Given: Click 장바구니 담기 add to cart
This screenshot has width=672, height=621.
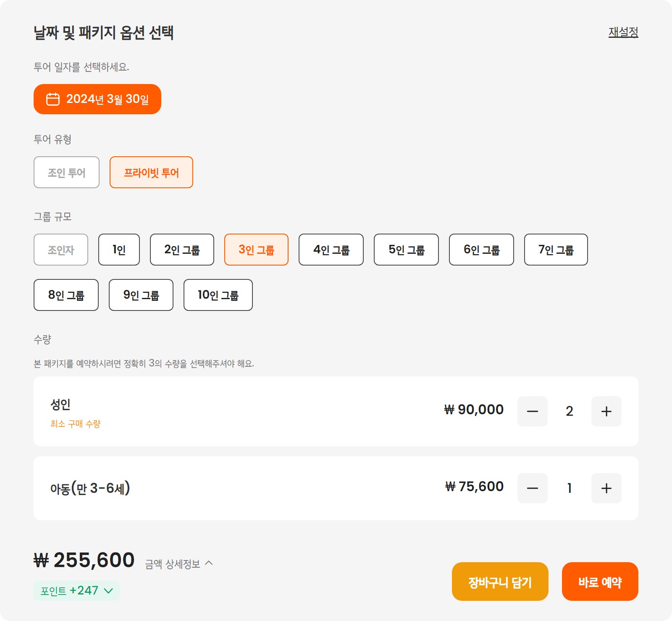Looking at the screenshot, I should pyautogui.click(x=500, y=582).
